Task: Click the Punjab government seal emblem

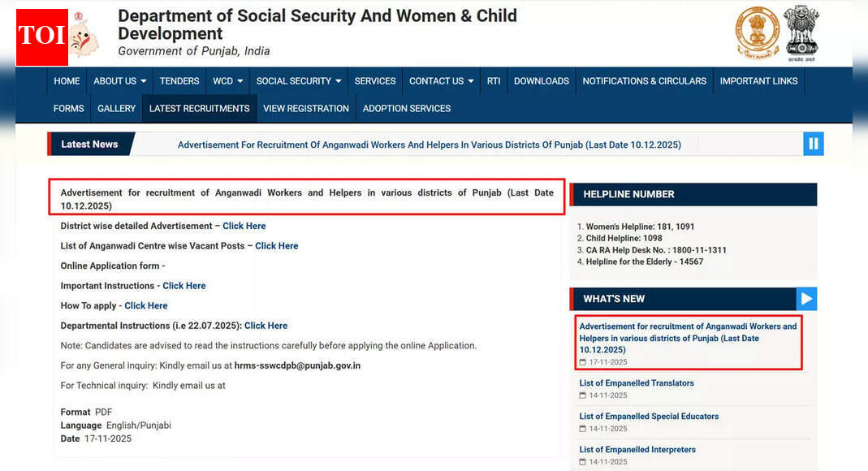Action: tap(756, 32)
